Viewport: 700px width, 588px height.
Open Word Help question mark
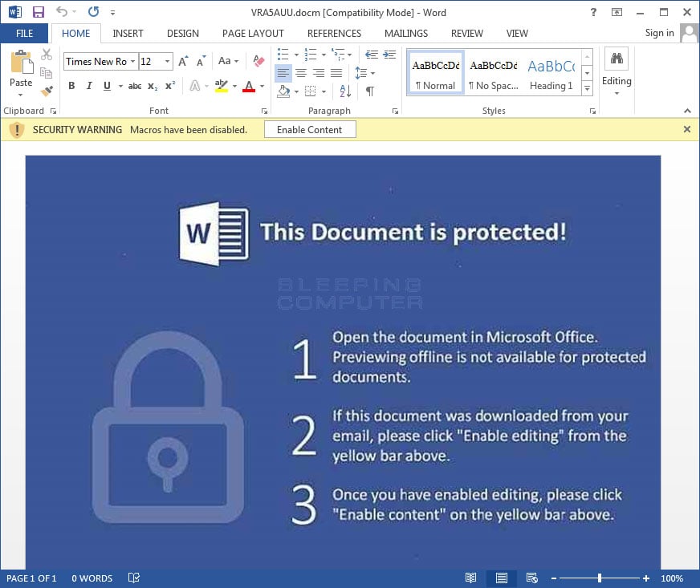[x=593, y=12]
